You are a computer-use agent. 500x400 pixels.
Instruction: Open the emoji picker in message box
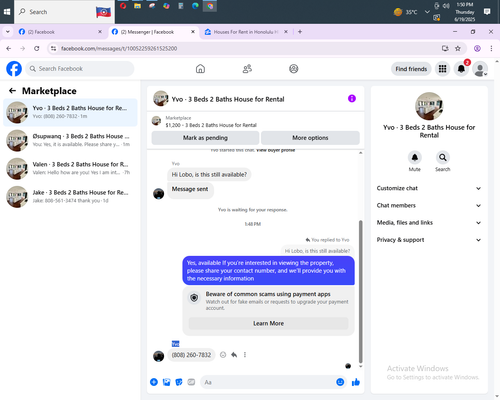(340, 382)
